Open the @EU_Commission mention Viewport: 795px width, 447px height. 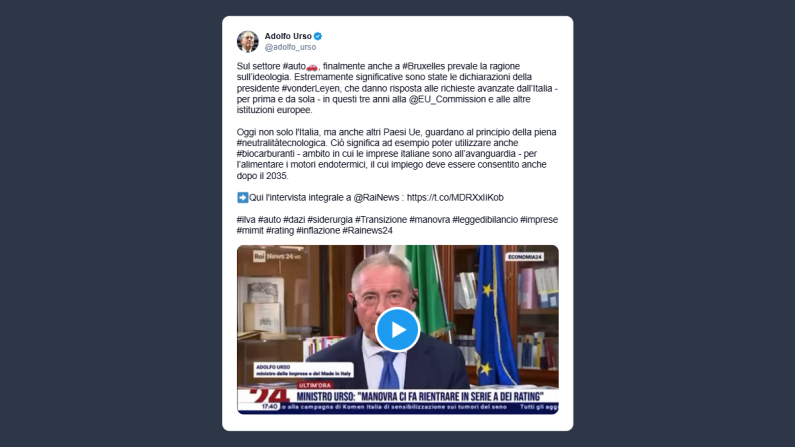tap(447, 99)
